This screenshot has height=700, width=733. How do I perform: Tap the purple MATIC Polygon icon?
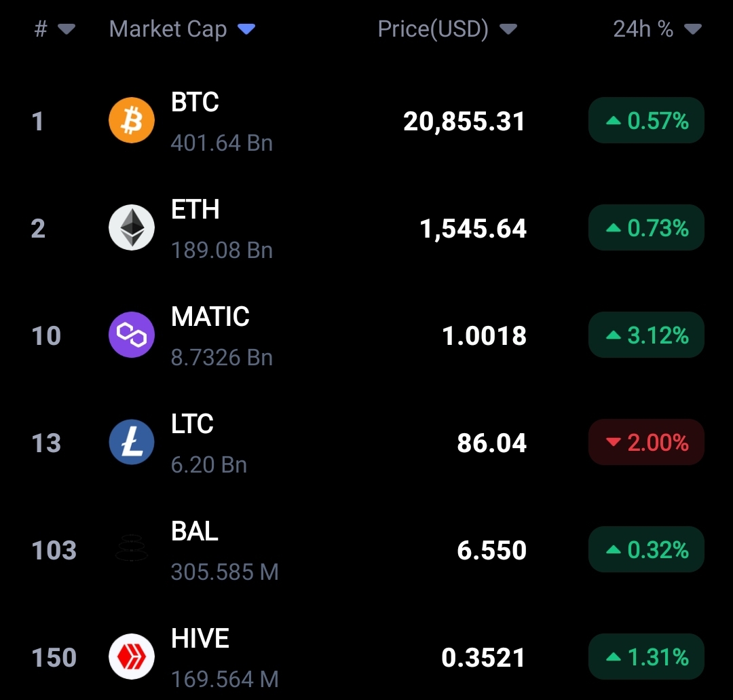click(132, 335)
